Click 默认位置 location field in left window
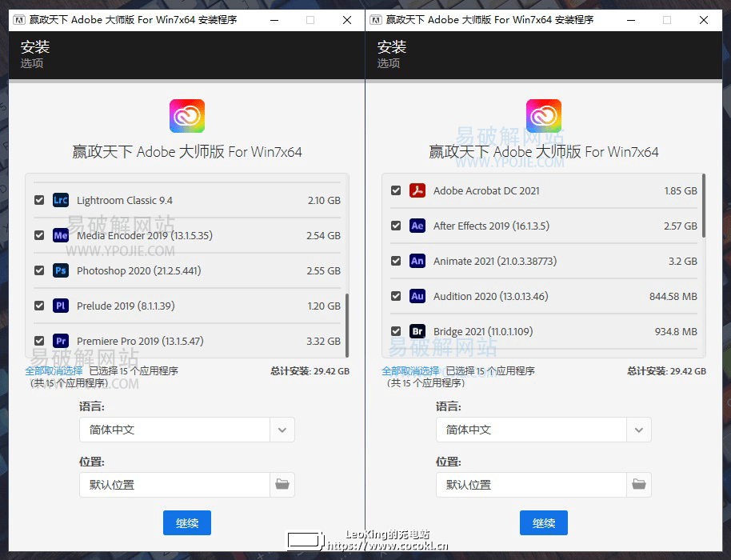This screenshot has height=560, width=731. (175, 485)
